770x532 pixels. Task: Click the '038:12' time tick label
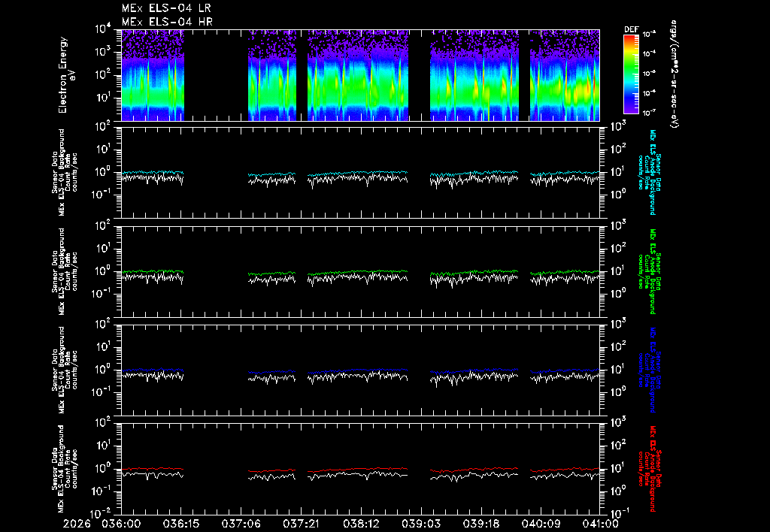point(360,524)
